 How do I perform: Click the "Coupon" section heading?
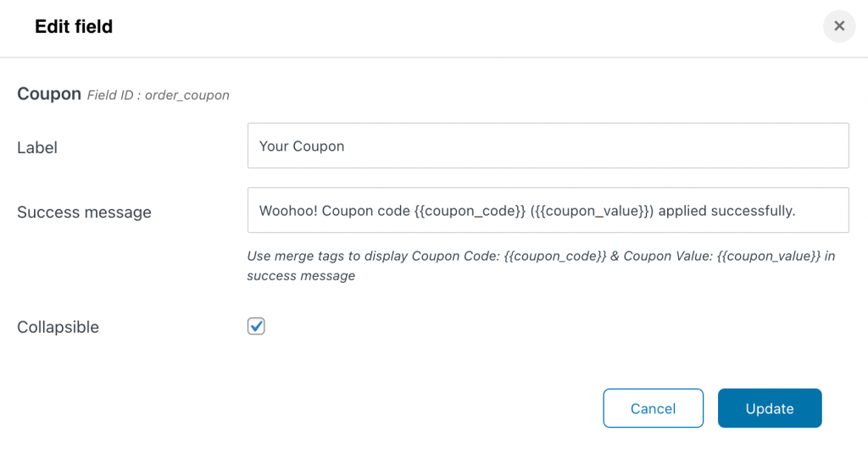click(49, 94)
